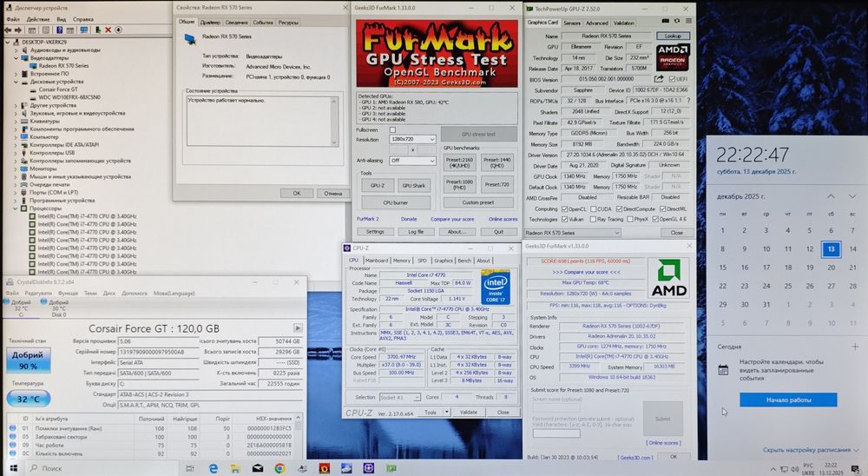The width and height of the screenshot is (868, 476).
Task: Click bus interface question mark in GPU-Z
Action: [x=688, y=101]
